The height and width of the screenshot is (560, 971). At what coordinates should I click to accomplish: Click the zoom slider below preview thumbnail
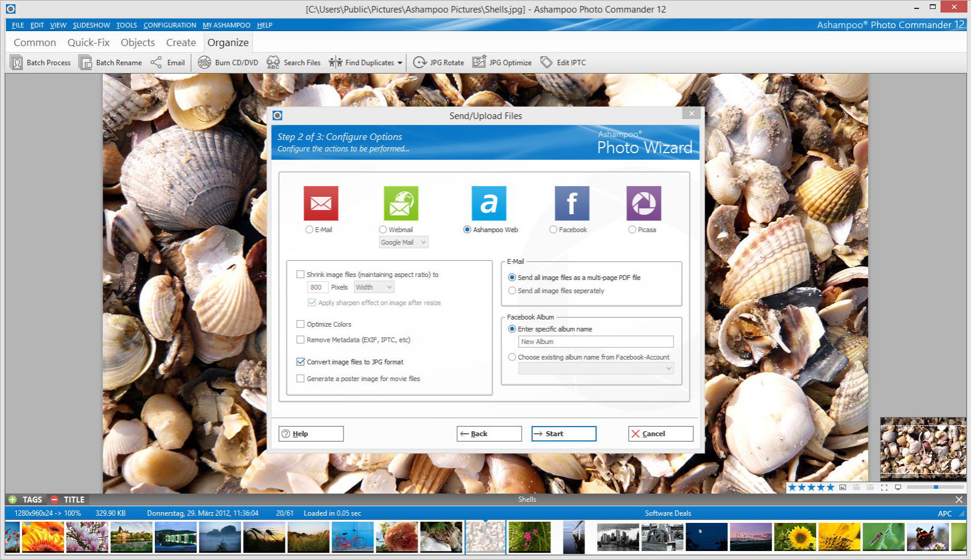935,487
